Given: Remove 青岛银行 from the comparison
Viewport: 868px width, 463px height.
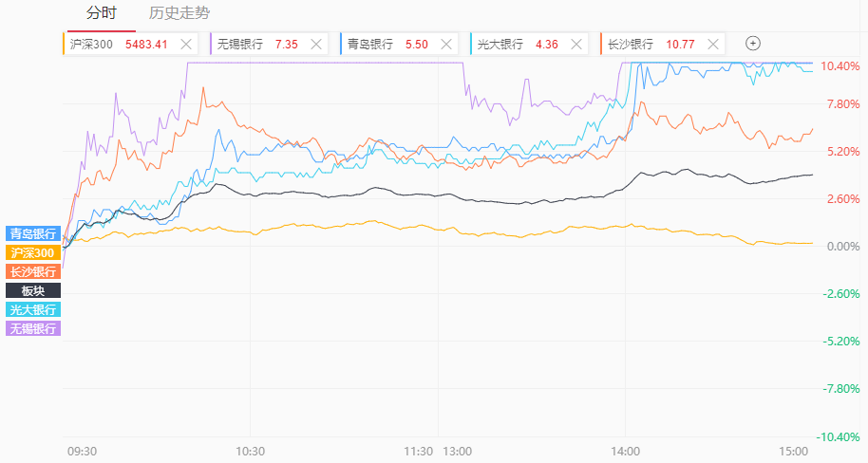Looking at the screenshot, I should [x=446, y=45].
